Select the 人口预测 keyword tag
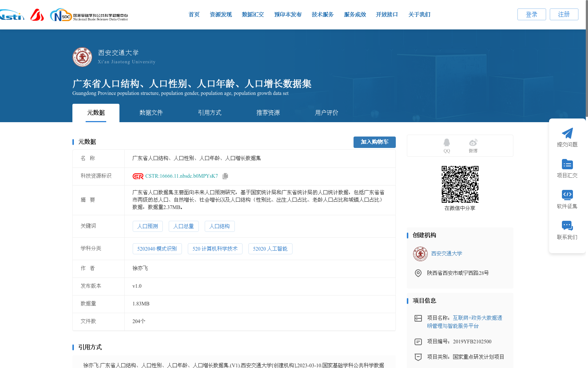The width and height of the screenshot is (588, 368). (x=147, y=226)
